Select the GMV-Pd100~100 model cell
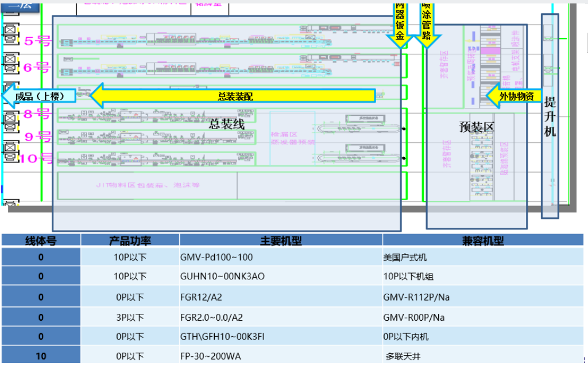 point(216,258)
